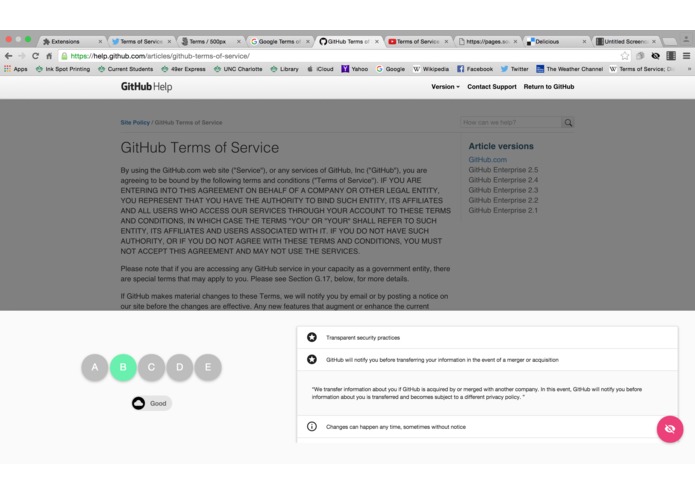Viewport: 695px width, 494px height.
Task: Open GitHub Enterprise 2.5 article version
Action: tap(503, 170)
